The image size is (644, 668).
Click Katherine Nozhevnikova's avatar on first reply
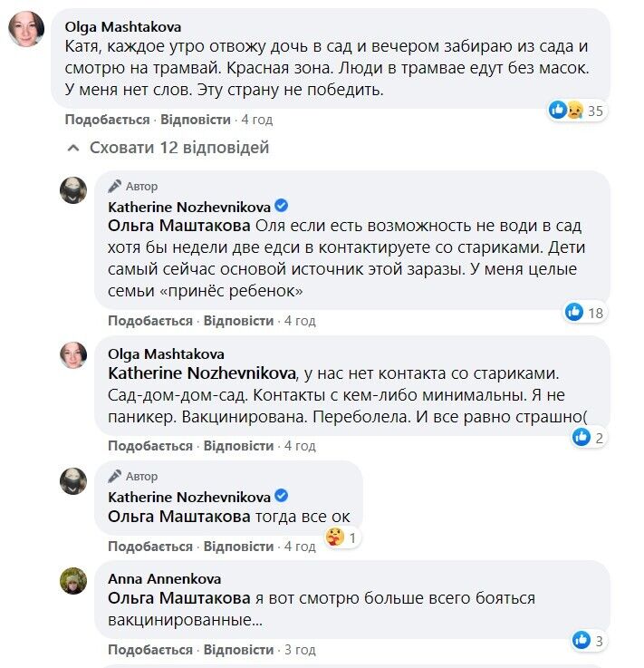[73, 190]
